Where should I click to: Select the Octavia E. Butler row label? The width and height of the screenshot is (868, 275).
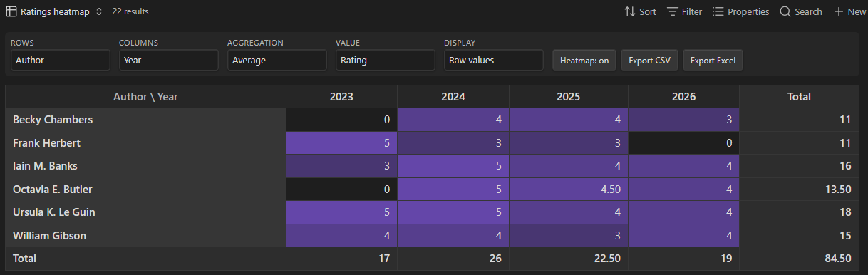[146, 190]
